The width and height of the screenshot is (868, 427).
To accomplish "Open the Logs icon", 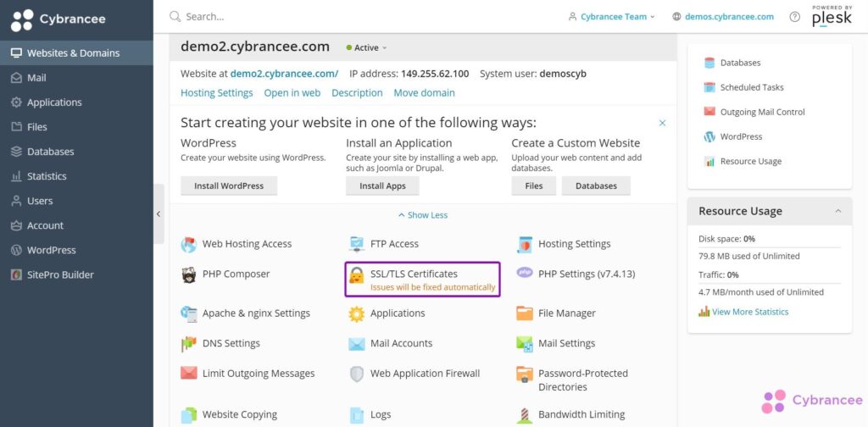I will 357,415.
